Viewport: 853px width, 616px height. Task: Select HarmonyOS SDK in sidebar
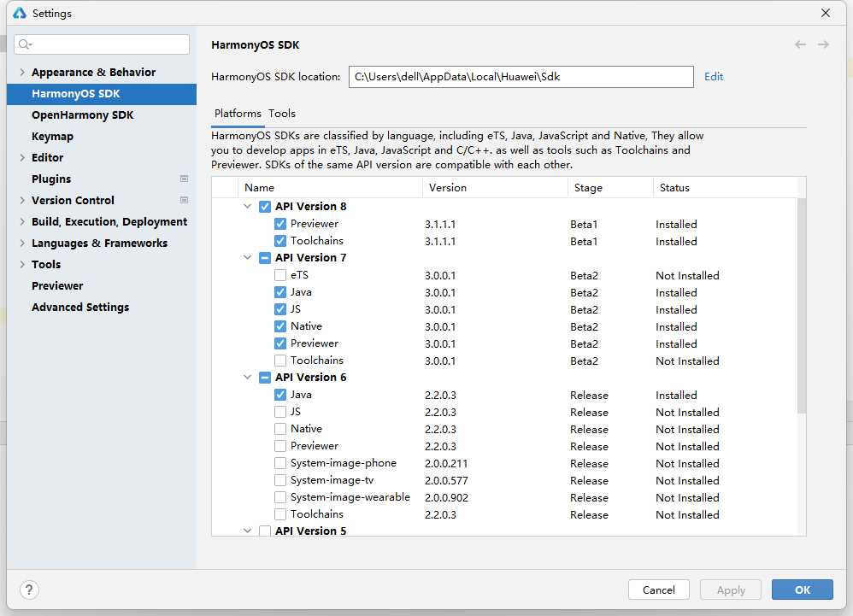coord(102,93)
